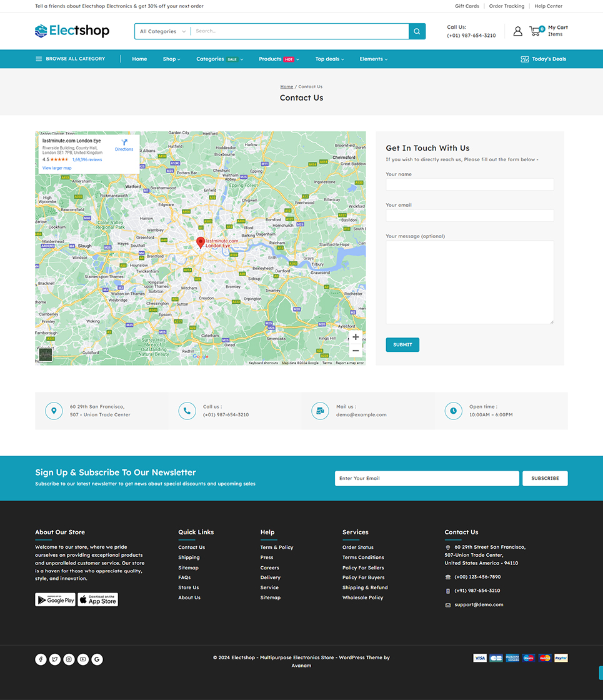Go to the Home menu item
Image resolution: width=603 pixels, height=700 pixels.
pyautogui.click(x=139, y=59)
